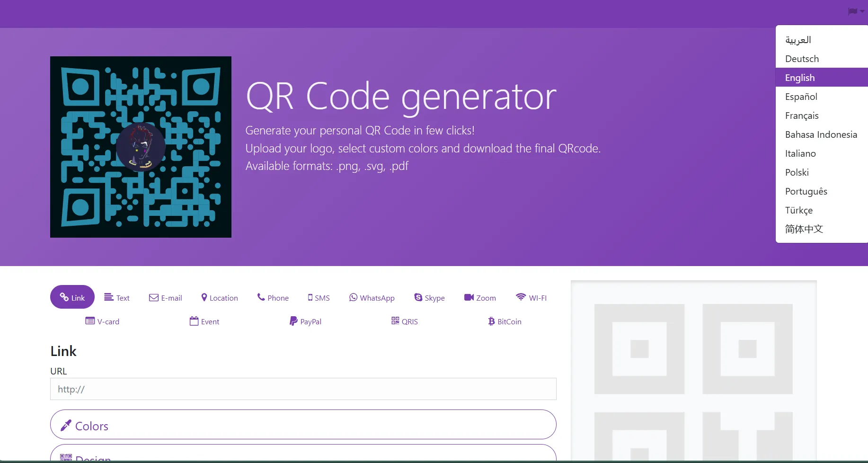Image resolution: width=868 pixels, height=463 pixels.
Task: Open the E-mail tab label
Action: [x=171, y=298]
